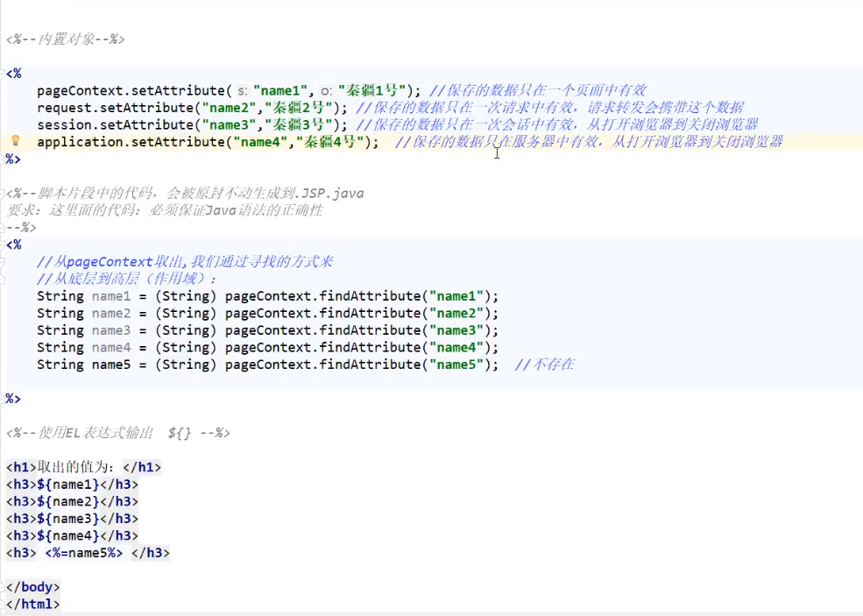
Task: Click the "o:" parameter hint
Action: (327, 90)
